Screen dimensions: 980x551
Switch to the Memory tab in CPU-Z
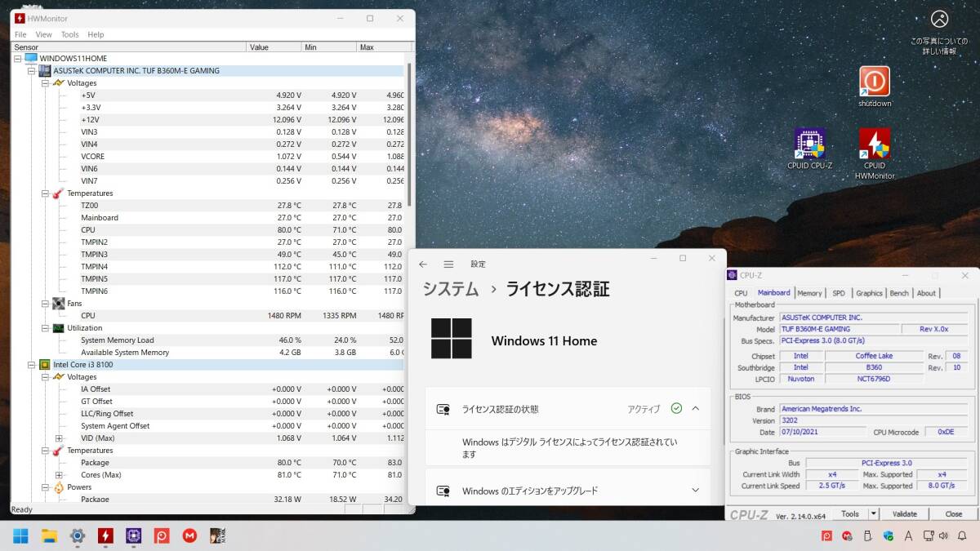(809, 293)
